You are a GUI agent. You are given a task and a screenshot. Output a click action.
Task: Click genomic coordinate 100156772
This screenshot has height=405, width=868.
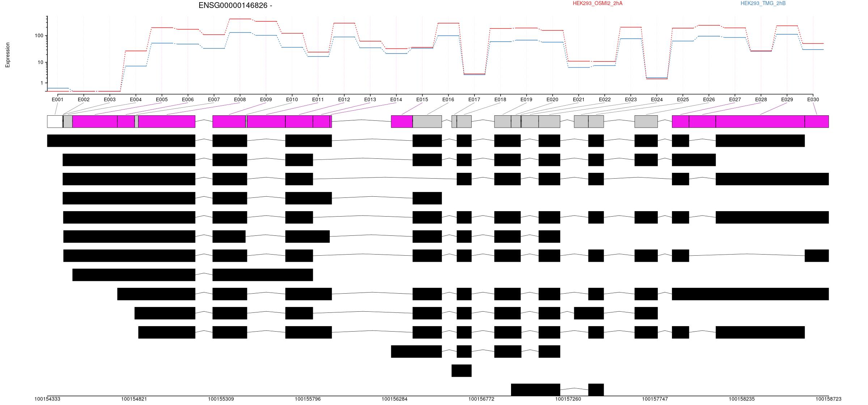481,399
